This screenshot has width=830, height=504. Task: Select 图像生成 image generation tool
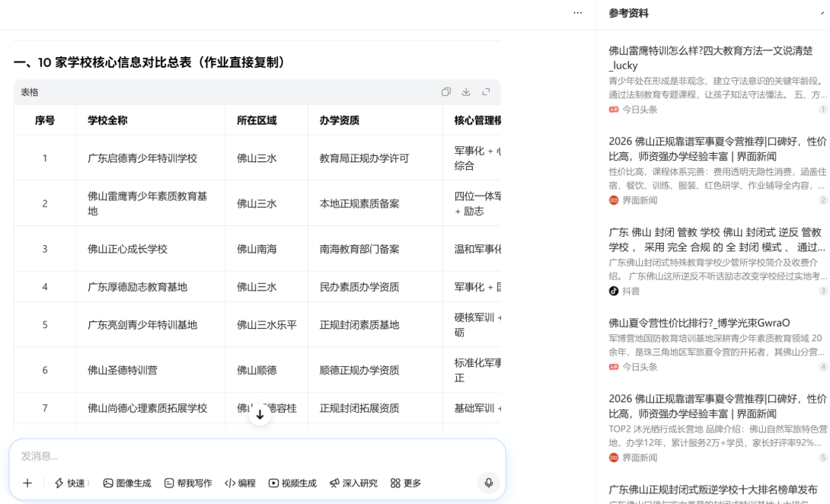coord(127,483)
